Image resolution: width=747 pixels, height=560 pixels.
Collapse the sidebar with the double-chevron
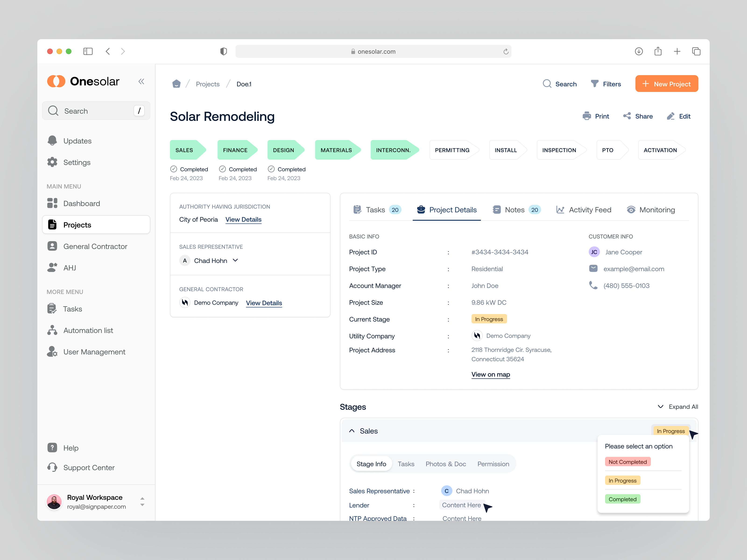tap(141, 81)
